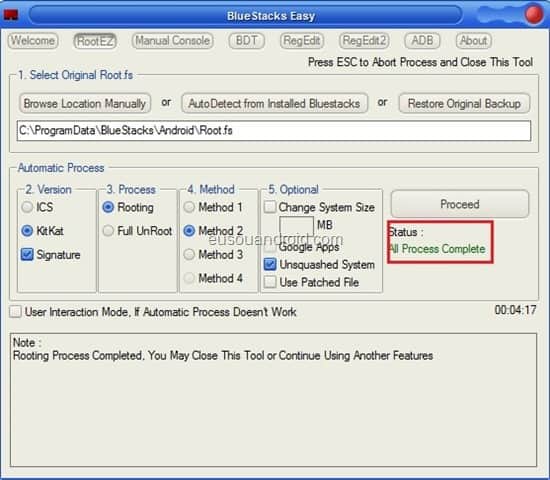550x480 pixels.
Task: Switch to the RootEZ tab
Action: pyautogui.click(x=95, y=41)
